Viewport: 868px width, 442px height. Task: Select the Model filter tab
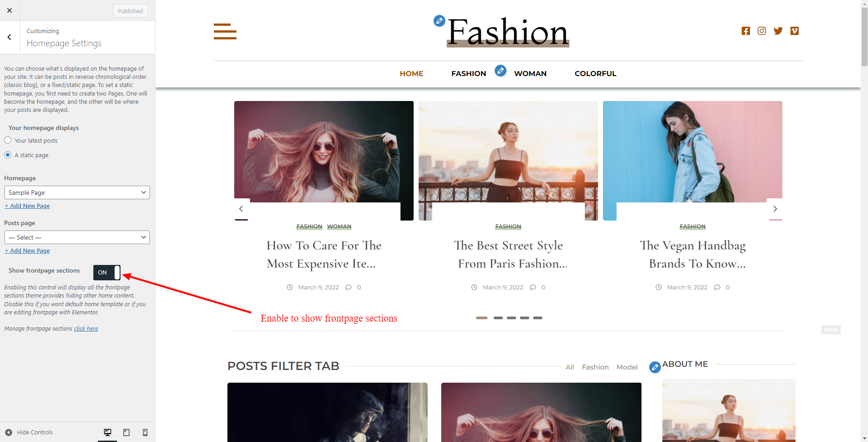coord(627,367)
